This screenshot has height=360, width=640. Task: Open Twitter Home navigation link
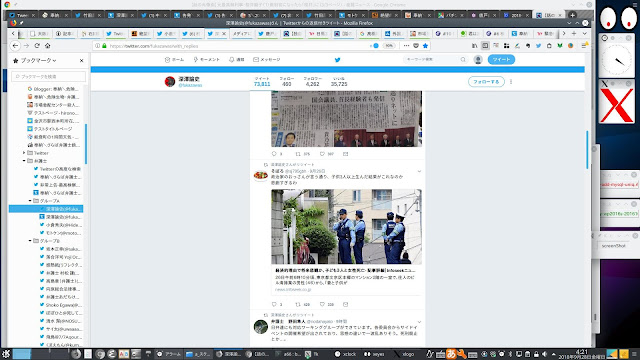(x=174, y=60)
